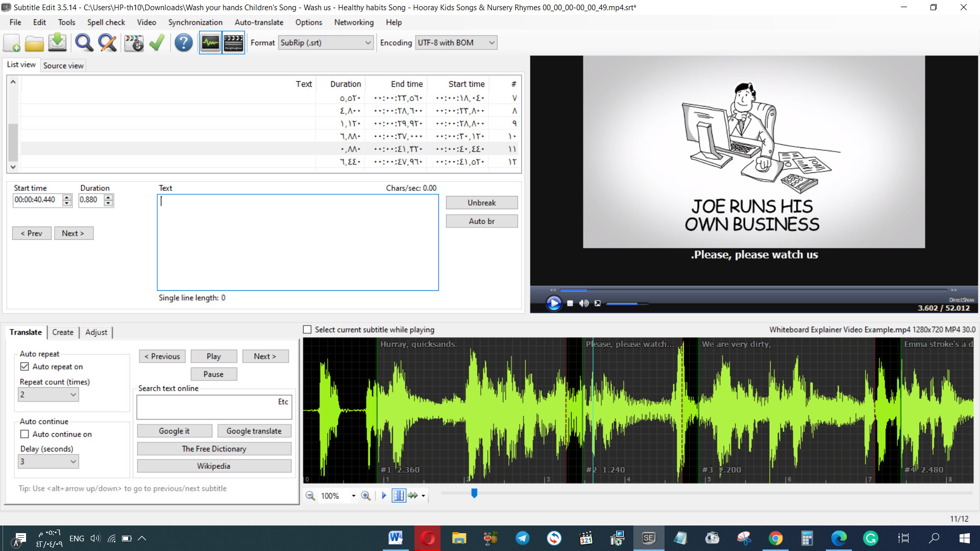Image resolution: width=980 pixels, height=551 pixels.
Task: Switch to Source view tab
Action: [x=63, y=65]
